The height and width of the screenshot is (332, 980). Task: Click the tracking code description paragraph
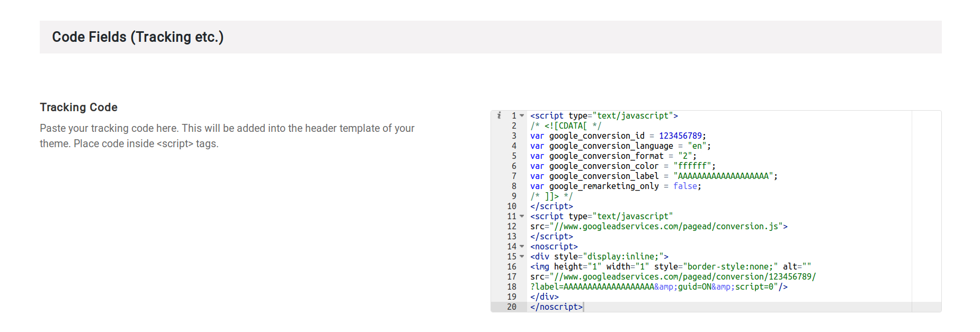pos(227,136)
